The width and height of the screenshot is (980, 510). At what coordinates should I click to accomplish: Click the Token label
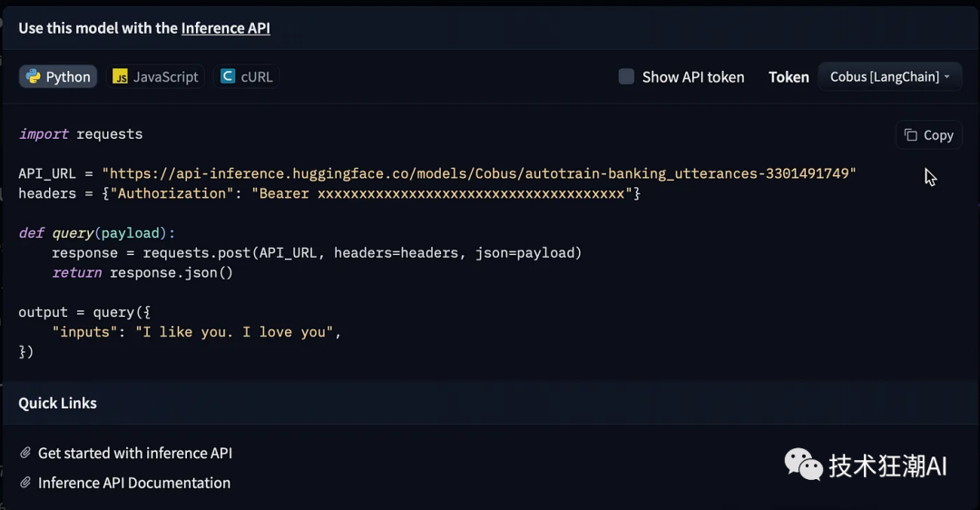pyautogui.click(x=789, y=77)
